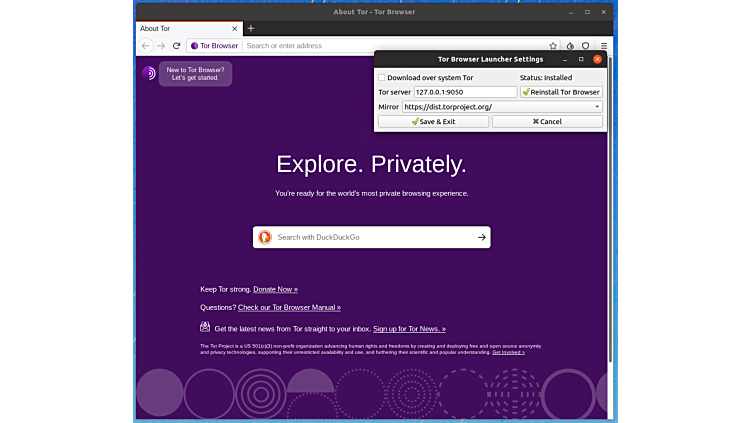Open the hamburger application menu
The image size is (752, 423).
click(x=603, y=46)
